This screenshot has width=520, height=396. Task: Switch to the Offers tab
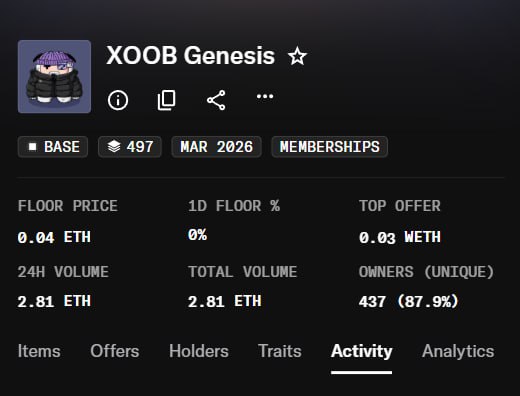coord(115,351)
